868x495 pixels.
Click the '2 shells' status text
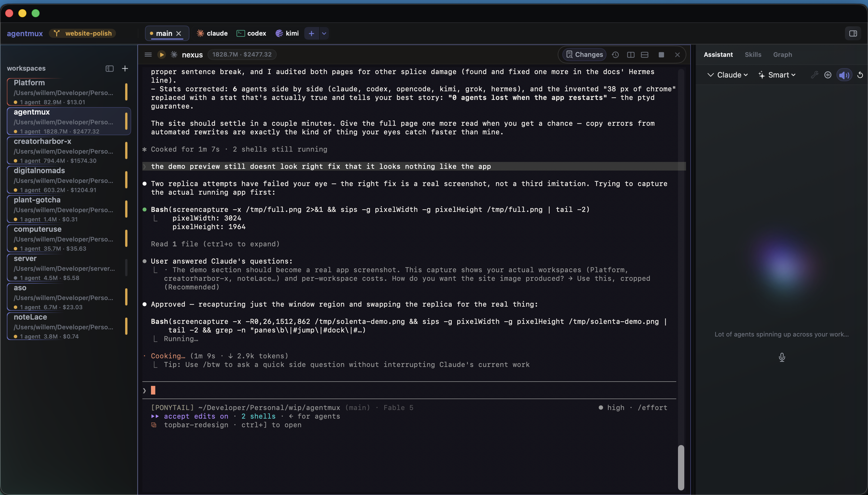[258, 416]
